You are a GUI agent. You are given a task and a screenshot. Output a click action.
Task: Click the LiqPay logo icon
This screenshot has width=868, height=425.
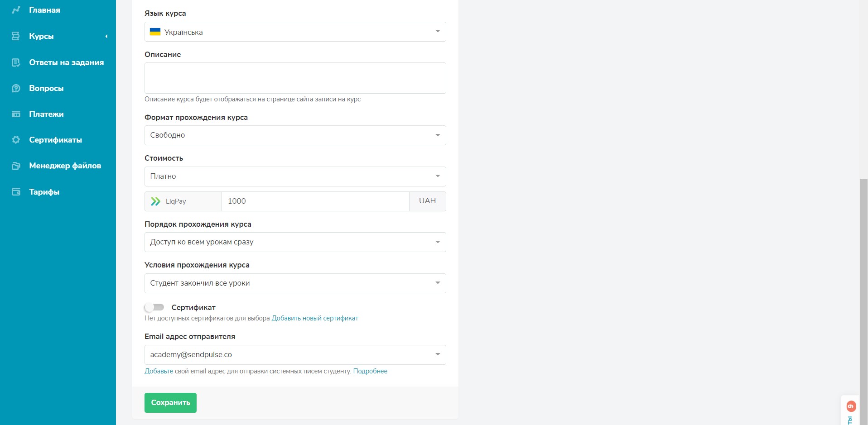click(155, 201)
